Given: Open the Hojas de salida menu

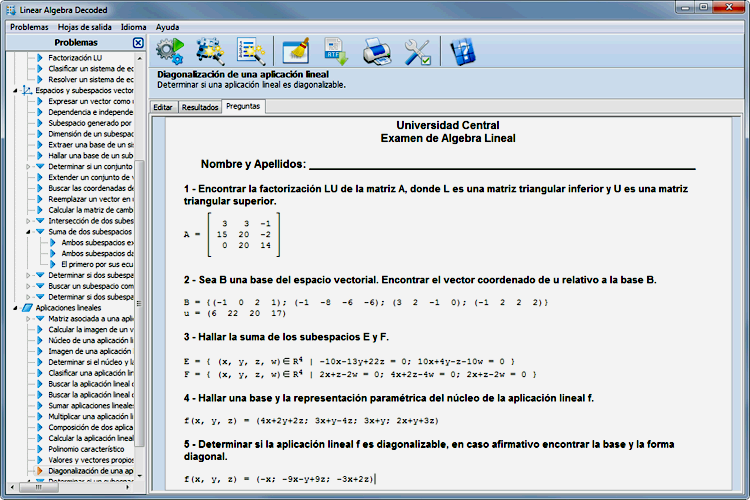Looking at the screenshot, I should (x=85, y=27).
